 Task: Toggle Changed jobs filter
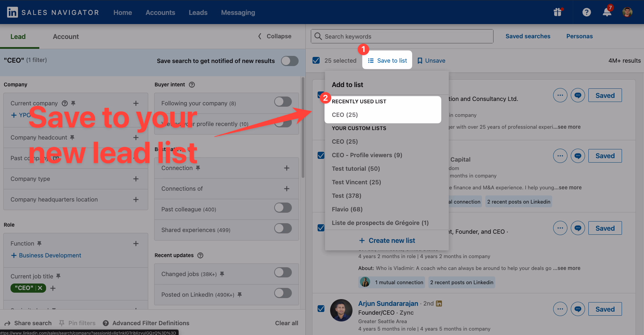pos(283,272)
